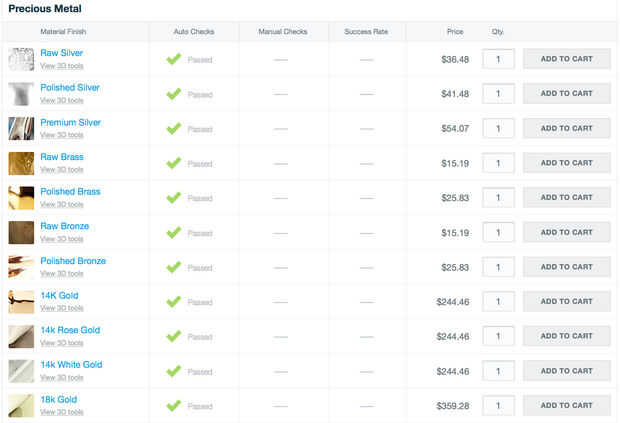Screen dimensions: 620x423
Task: View 3D tools for Premium Silver
Action: (62, 135)
